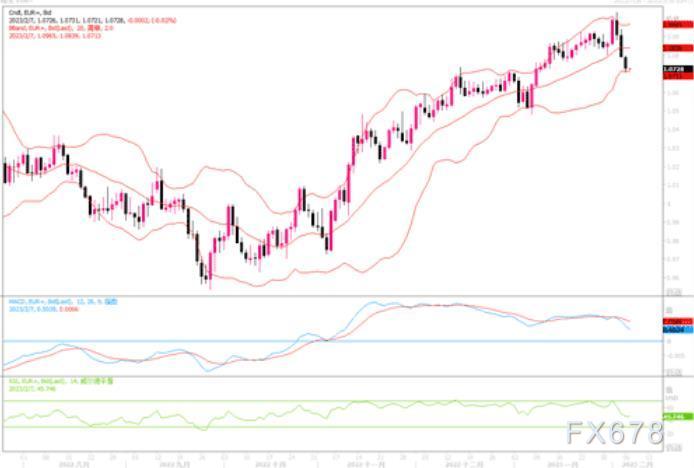This screenshot has height=468, width=694.
Task: Click the blue MACD zero horizontal line
Action: (x=332, y=341)
